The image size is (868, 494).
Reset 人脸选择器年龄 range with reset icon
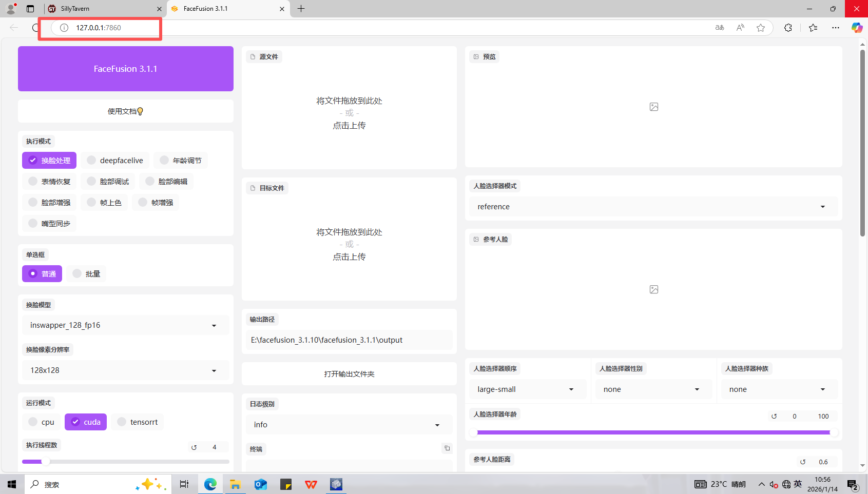pos(774,416)
